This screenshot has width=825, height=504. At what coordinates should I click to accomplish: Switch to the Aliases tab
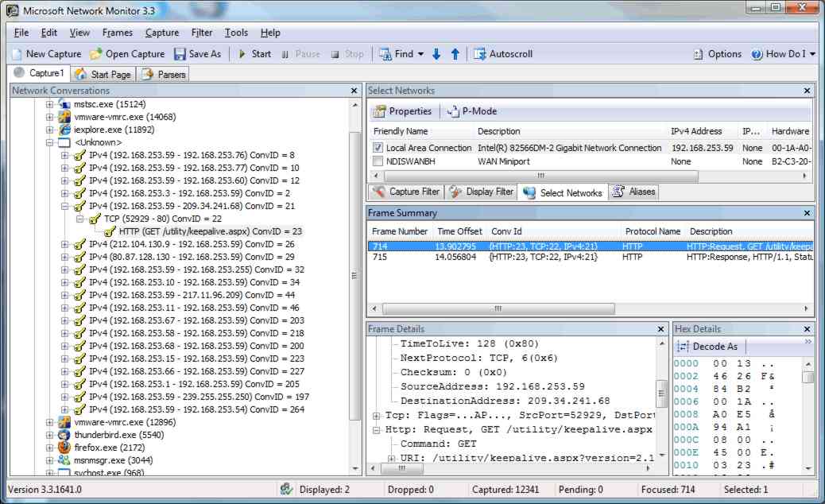click(x=633, y=192)
